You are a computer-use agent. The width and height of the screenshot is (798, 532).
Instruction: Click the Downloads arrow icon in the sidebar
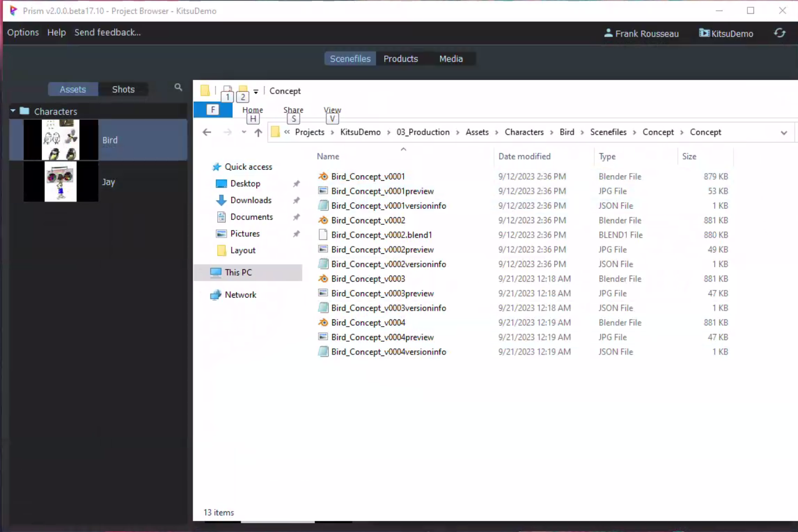(221, 200)
